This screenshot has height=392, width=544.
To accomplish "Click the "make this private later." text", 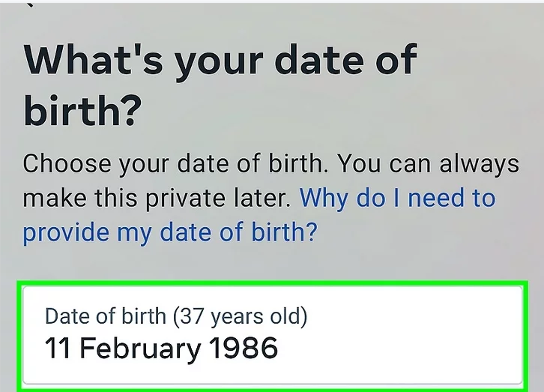I will point(157,199).
